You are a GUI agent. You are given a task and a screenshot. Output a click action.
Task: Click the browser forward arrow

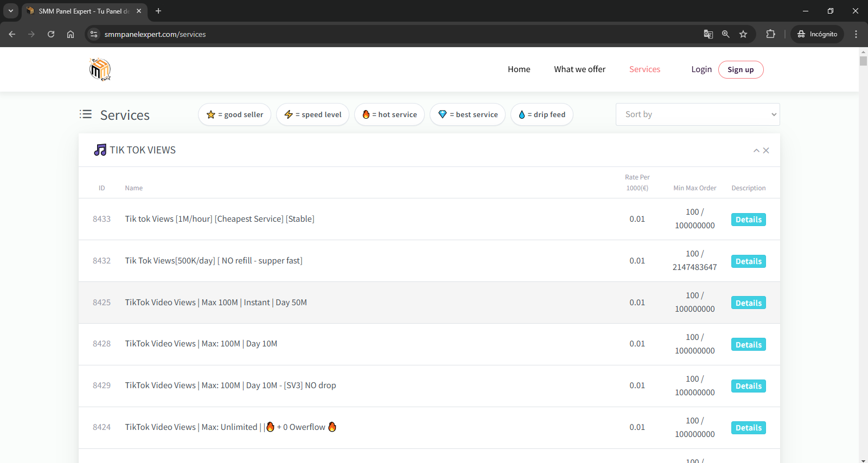[31, 34]
